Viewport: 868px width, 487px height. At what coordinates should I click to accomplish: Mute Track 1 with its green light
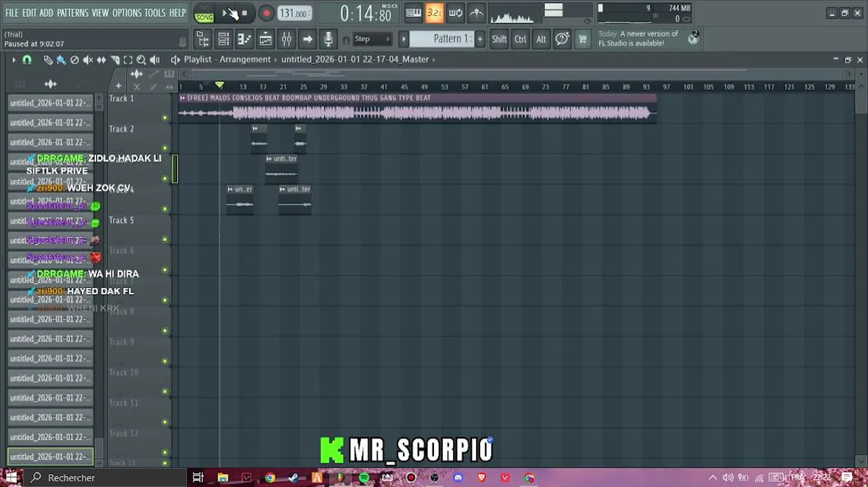[x=165, y=118]
